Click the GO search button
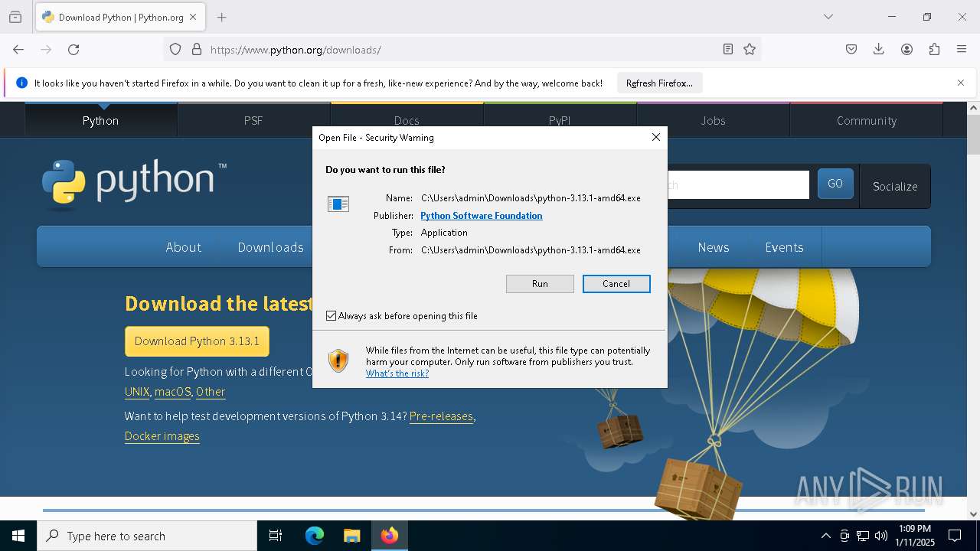The height and width of the screenshot is (551, 980). click(835, 184)
